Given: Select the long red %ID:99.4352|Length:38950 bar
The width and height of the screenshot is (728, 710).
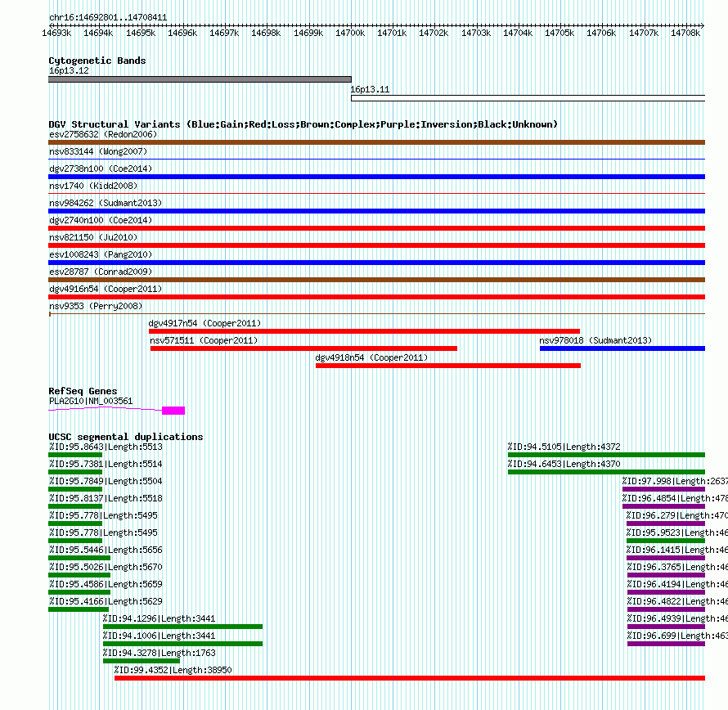Looking at the screenshot, I should [x=410, y=678].
